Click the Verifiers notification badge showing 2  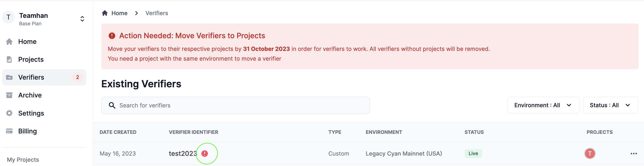click(78, 77)
